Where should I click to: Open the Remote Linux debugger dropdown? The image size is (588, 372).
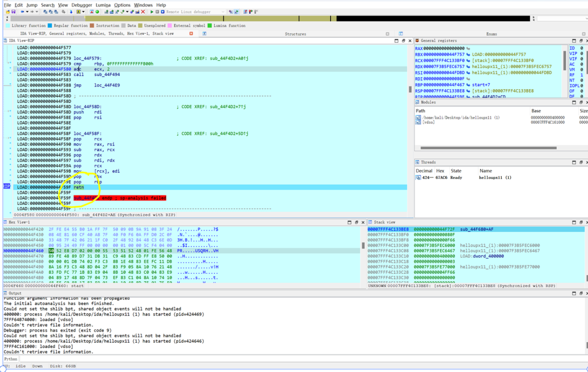pos(223,12)
